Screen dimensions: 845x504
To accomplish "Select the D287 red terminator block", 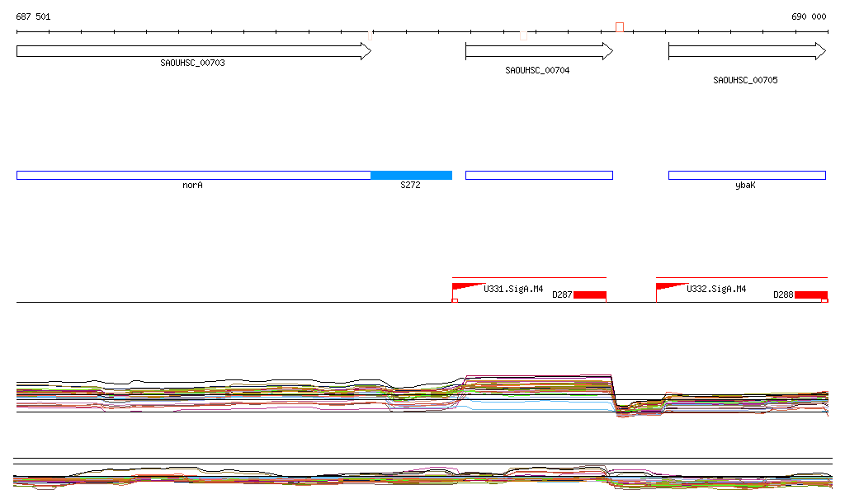I will click(590, 295).
